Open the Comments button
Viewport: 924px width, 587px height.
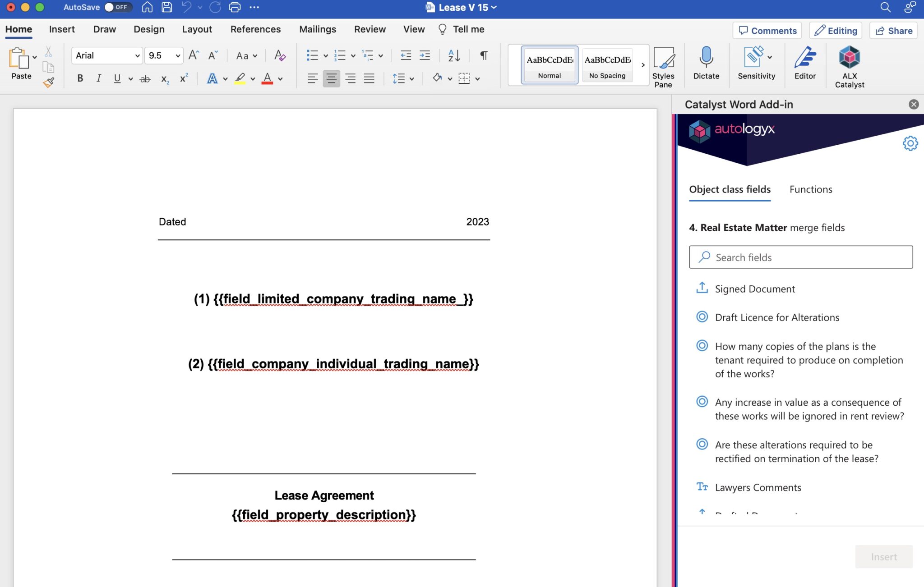tap(767, 31)
